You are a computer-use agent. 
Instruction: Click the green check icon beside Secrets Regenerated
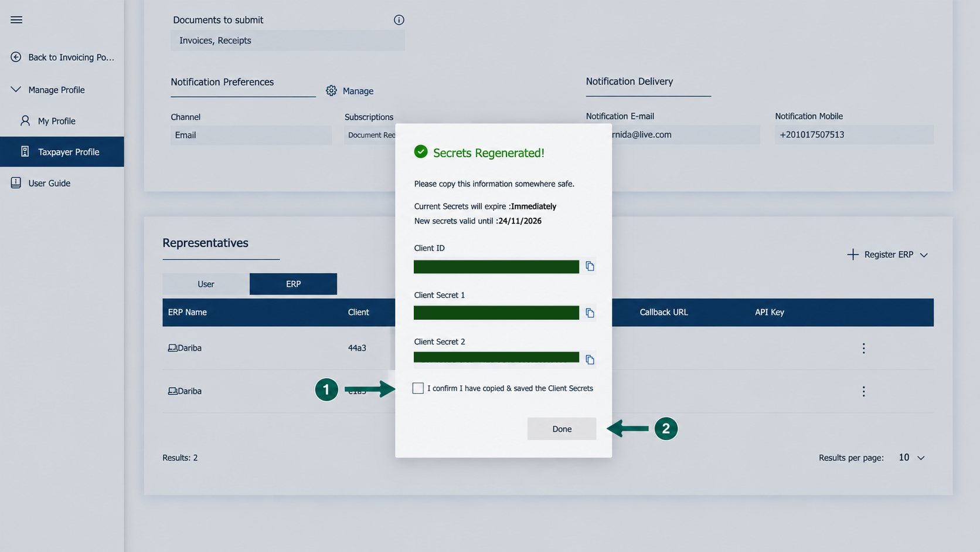[x=421, y=152]
